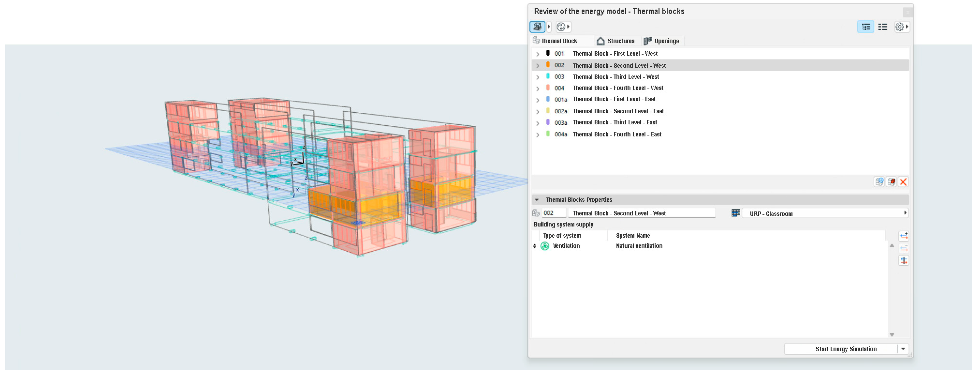This screenshot has width=980, height=377.
Task: Click the add new thermal block icon
Action: 879,182
